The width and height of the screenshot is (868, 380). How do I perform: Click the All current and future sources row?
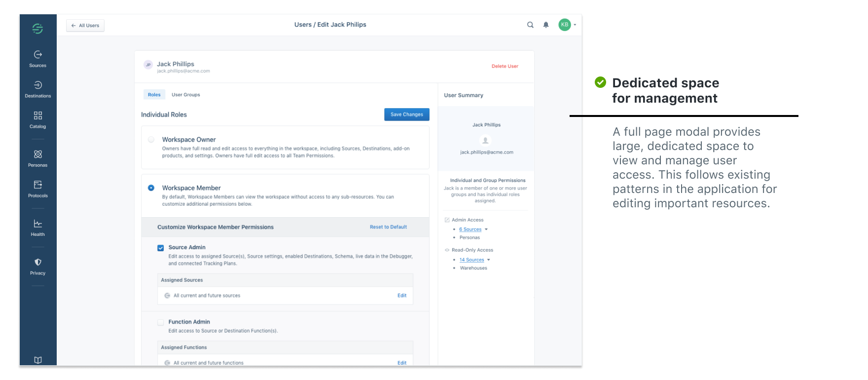(x=285, y=296)
